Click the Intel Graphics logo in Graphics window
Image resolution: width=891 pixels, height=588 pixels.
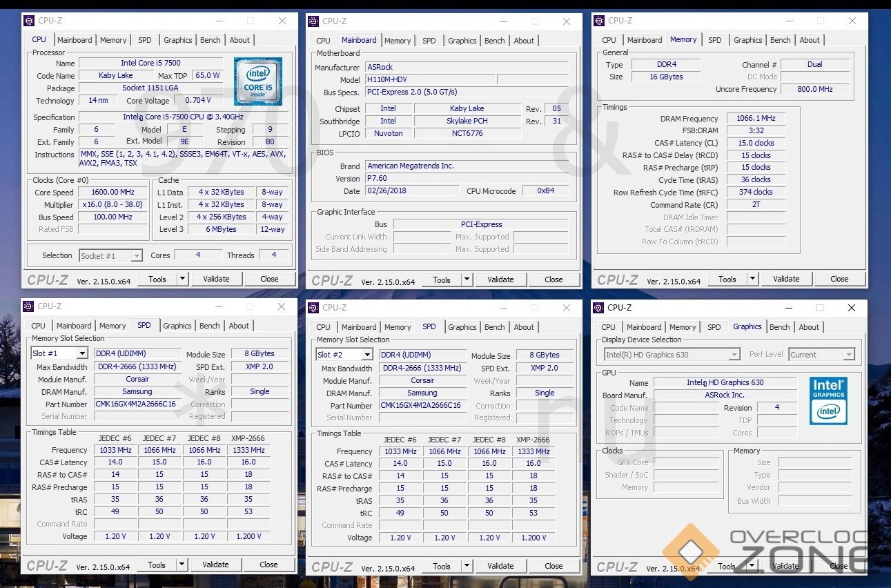(828, 400)
